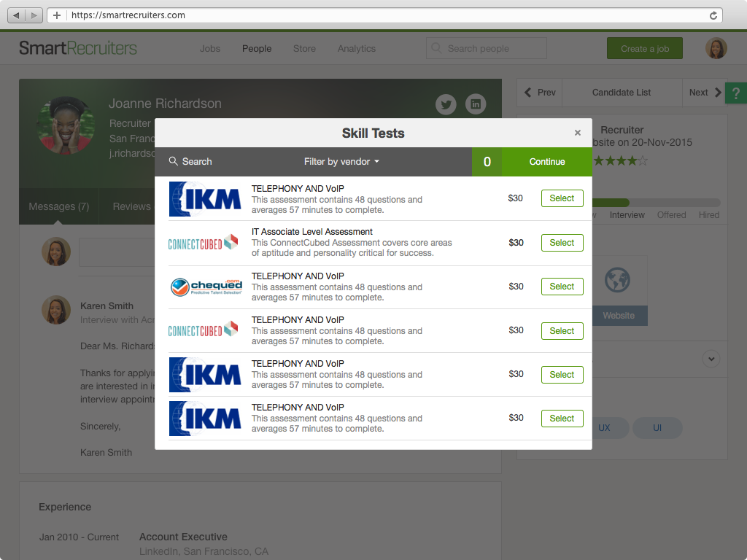The image size is (747, 560).
Task: Click the UI skill tag
Action: click(657, 427)
